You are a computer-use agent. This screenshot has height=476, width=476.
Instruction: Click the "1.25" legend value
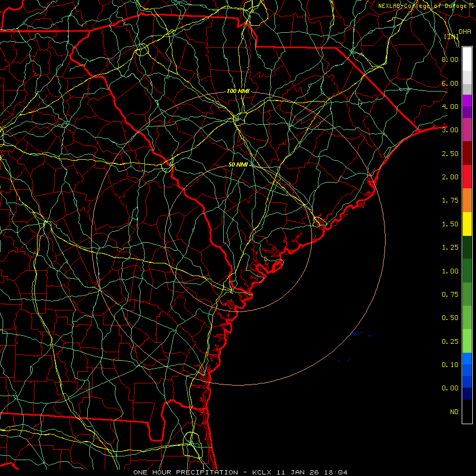coord(450,248)
